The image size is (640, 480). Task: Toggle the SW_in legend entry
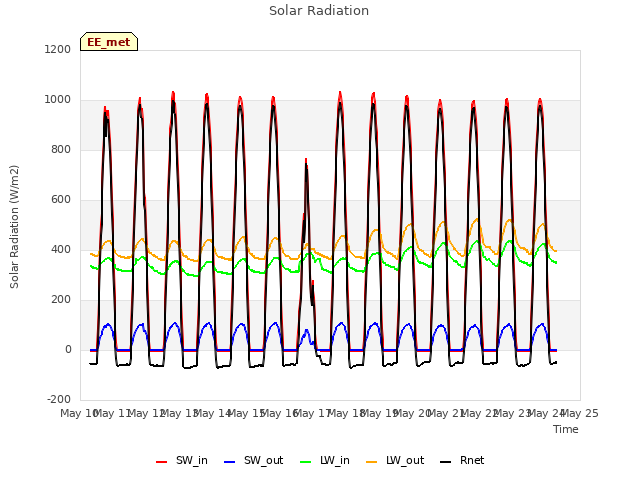(x=182, y=461)
